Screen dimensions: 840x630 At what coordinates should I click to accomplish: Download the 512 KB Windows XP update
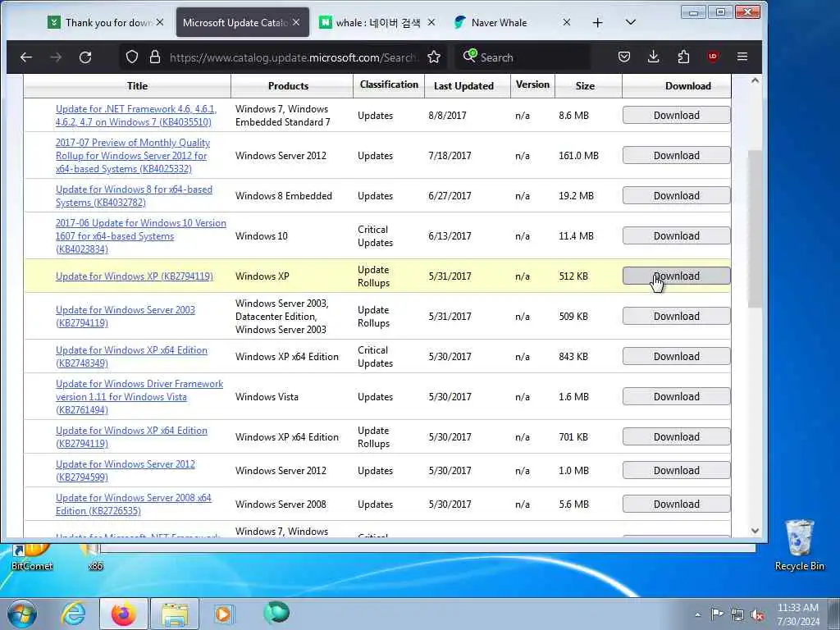pos(676,276)
